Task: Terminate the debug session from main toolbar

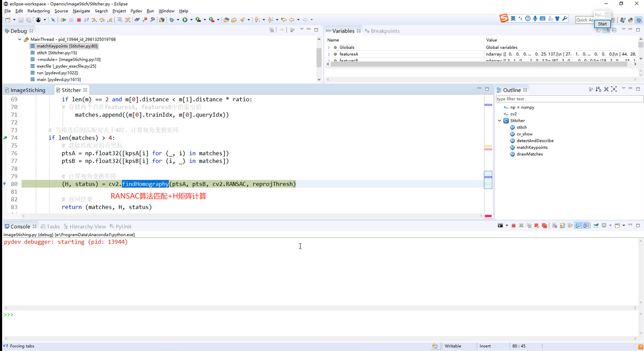Action: click(79, 20)
